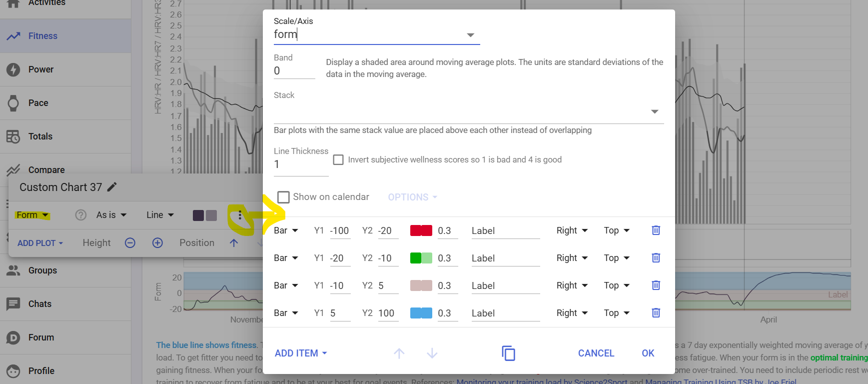868x384 pixels.
Task: Go to Totals in the sidebar
Action: [x=40, y=136]
